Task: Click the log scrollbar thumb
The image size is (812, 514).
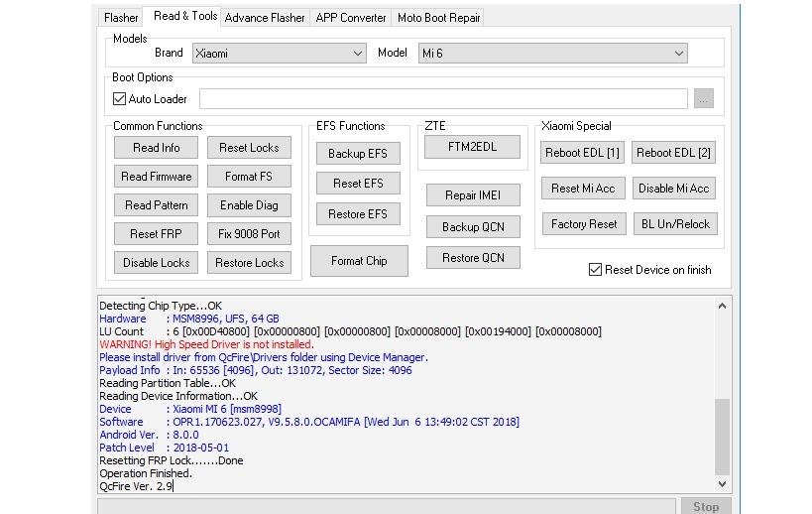Action: (x=722, y=437)
